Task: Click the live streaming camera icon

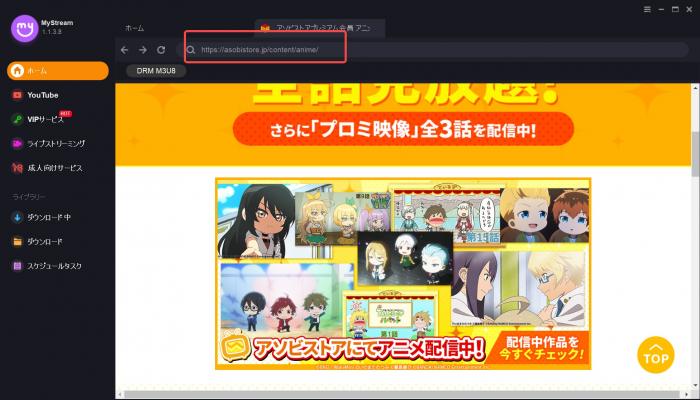Action: point(17,143)
